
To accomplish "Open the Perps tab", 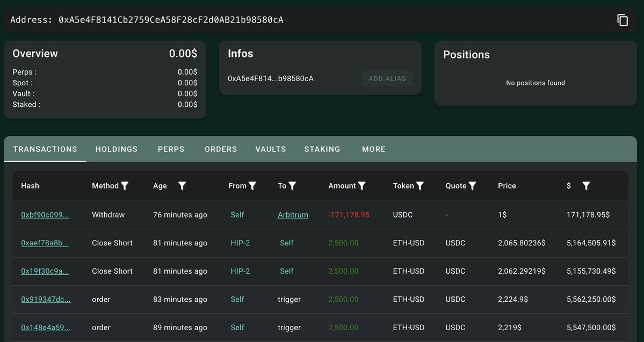I will point(171,149).
